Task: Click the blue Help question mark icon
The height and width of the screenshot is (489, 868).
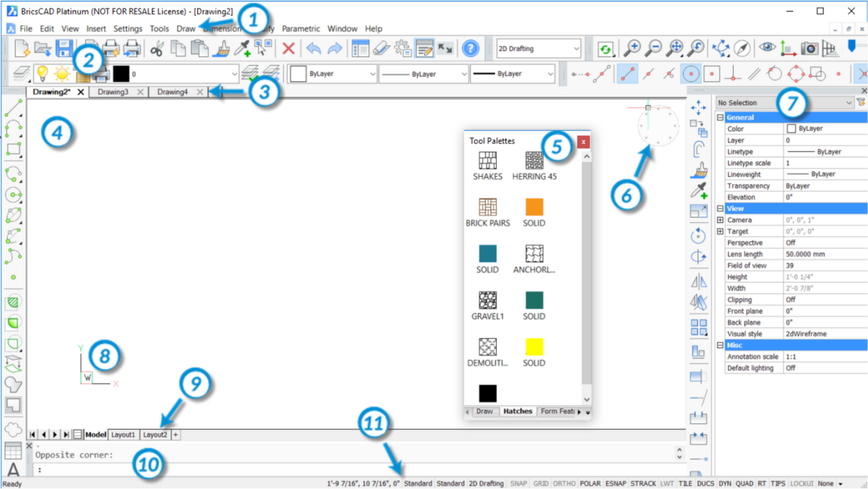Action: coord(470,49)
